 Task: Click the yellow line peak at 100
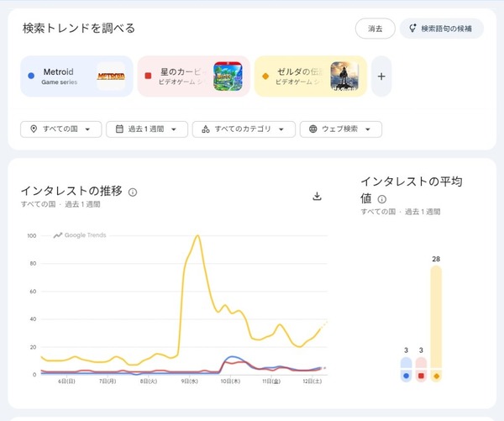[197, 236]
